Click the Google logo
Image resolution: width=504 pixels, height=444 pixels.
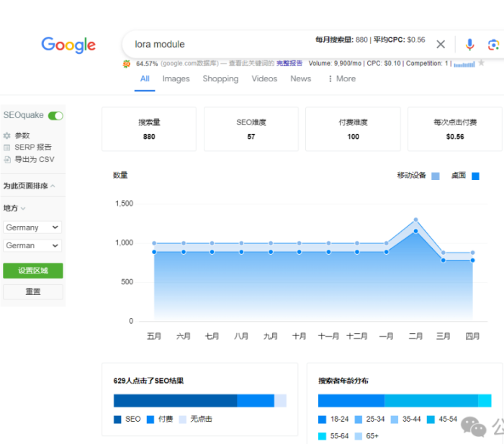[68, 45]
